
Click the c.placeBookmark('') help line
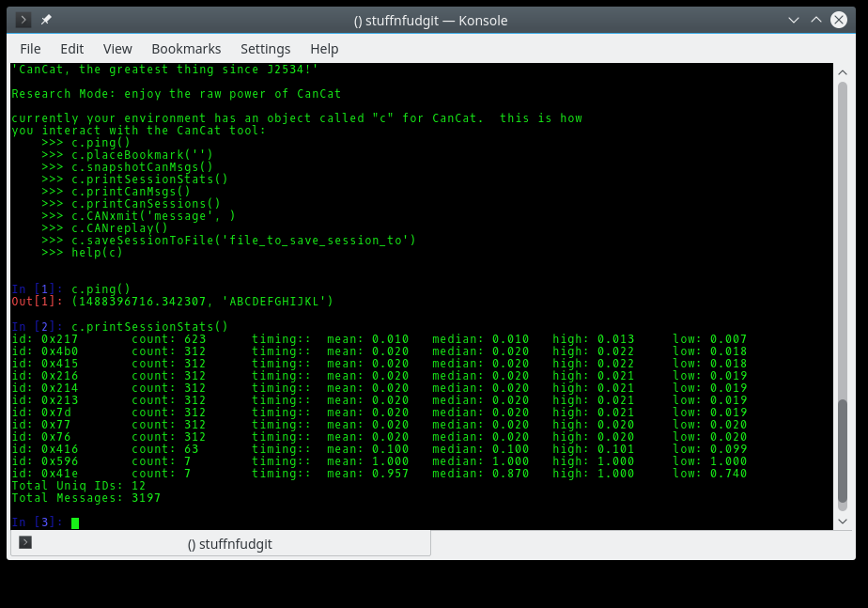(127, 155)
